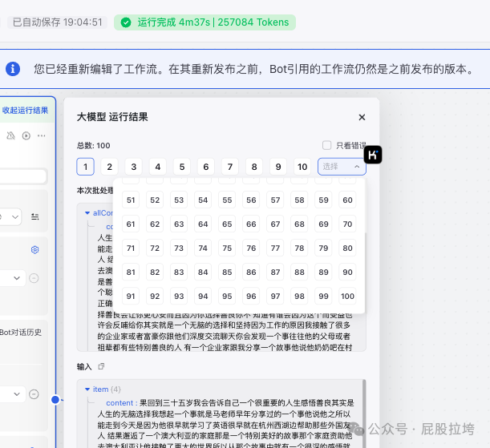Select result page 2
The image size is (490, 448).
(109, 167)
